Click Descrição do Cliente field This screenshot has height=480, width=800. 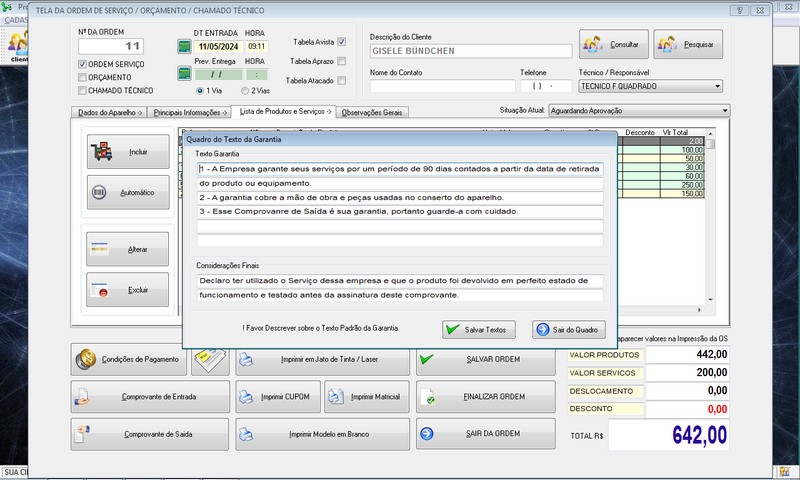click(470, 51)
